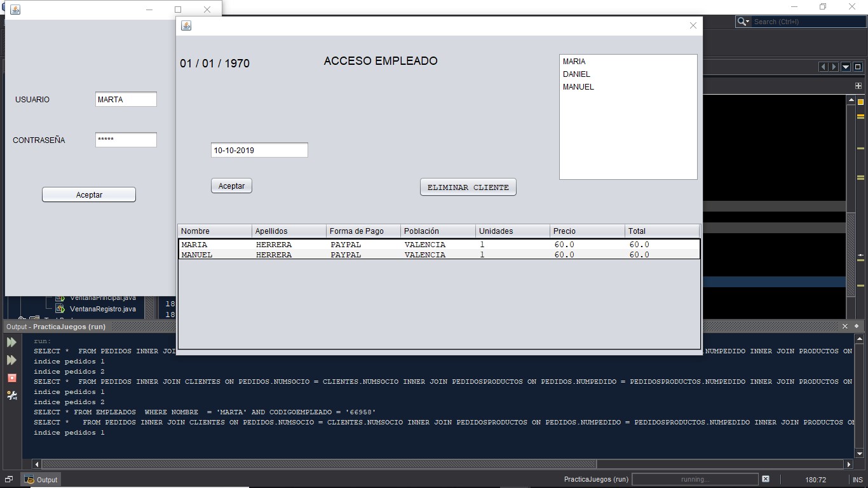Maximize editor window square icon
868x488 pixels.
(857, 67)
